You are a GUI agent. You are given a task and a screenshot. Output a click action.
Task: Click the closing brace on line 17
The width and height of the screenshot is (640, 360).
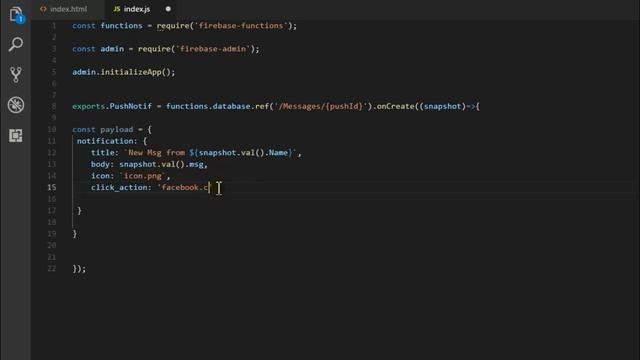(x=79, y=211)
